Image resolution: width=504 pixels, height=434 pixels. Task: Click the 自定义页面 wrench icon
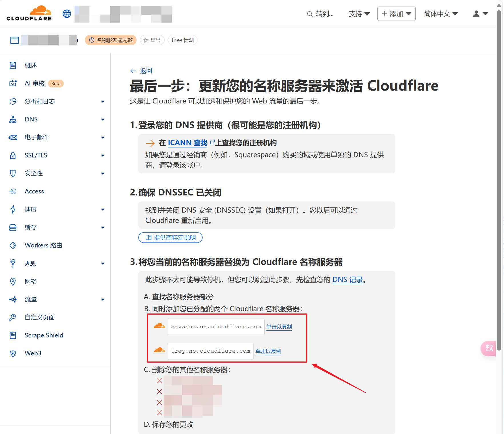click(x=13, y=317)
